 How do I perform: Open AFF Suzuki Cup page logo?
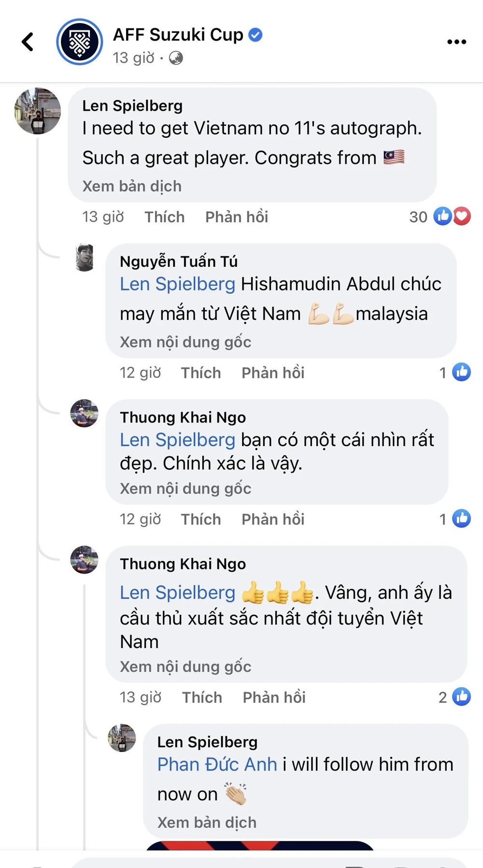pos(80,42)
